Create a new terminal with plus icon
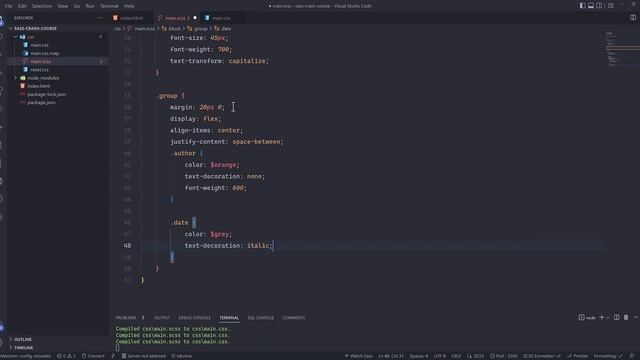The image size is (640, 360). pos(602,318)
